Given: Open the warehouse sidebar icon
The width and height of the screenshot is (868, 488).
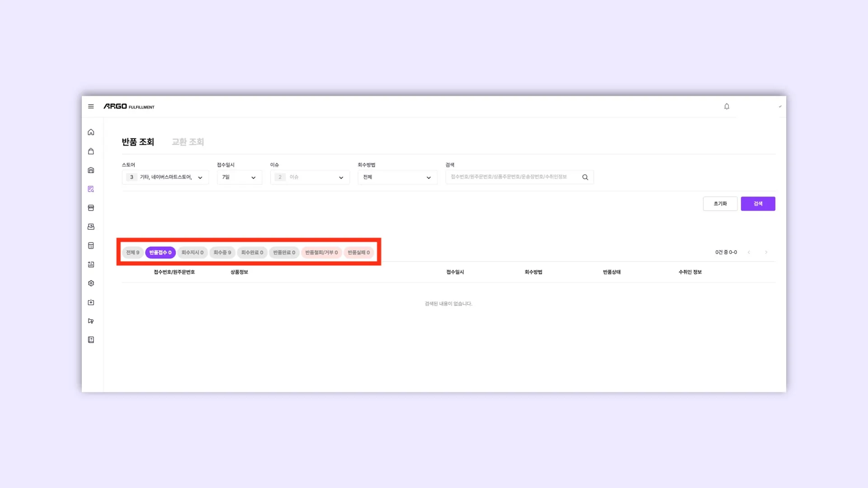Looking at the screenshot, I should [x=91, y=170].
